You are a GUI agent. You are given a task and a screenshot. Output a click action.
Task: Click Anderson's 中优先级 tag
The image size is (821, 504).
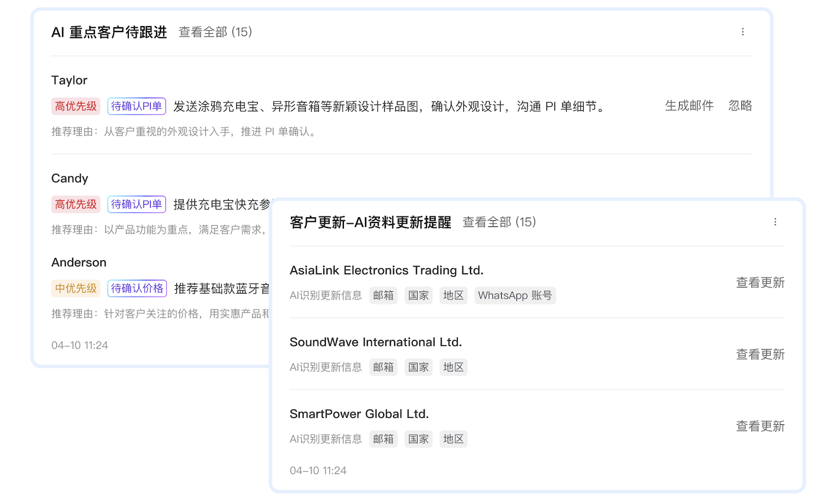click(76, 289)
